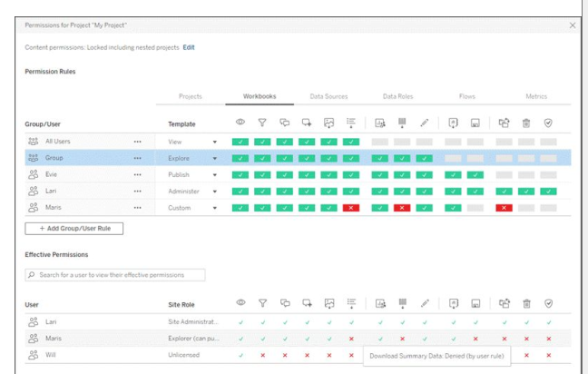Toggle Lari's Delete permission cell
The width and height of the screenshot is (588, 374).
pyautogui.click(x=526, y=192)
